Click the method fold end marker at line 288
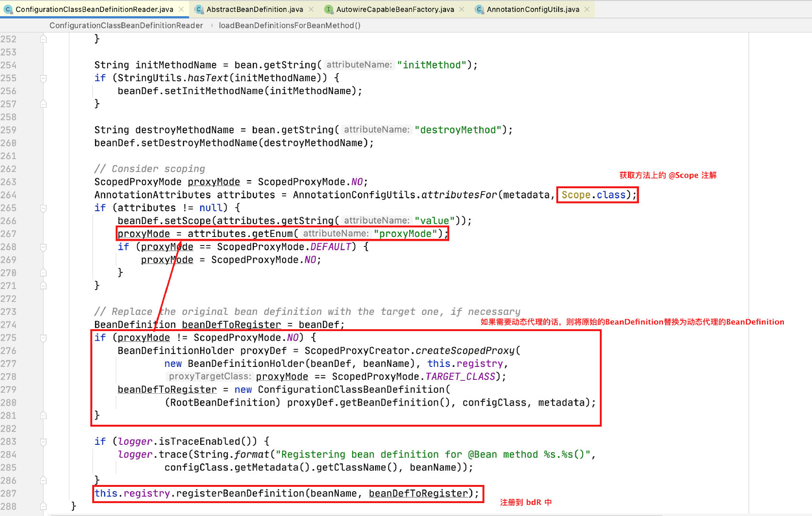Viewport: 812px width, 516px height. [x=43, y=506]
